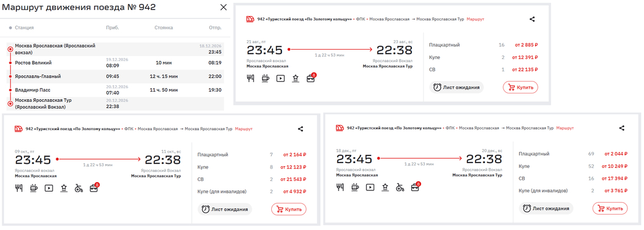
Task: Click Станция column header in route table
Action: (24, 28)
